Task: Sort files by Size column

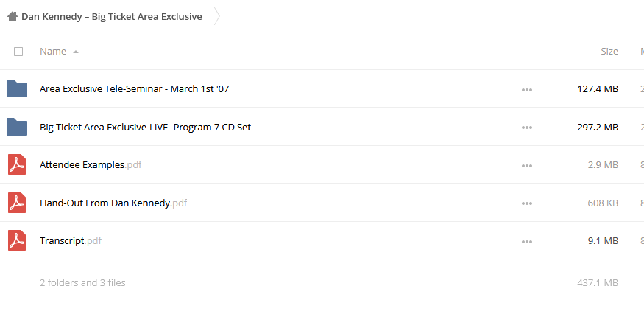Action: coord(609,51)
